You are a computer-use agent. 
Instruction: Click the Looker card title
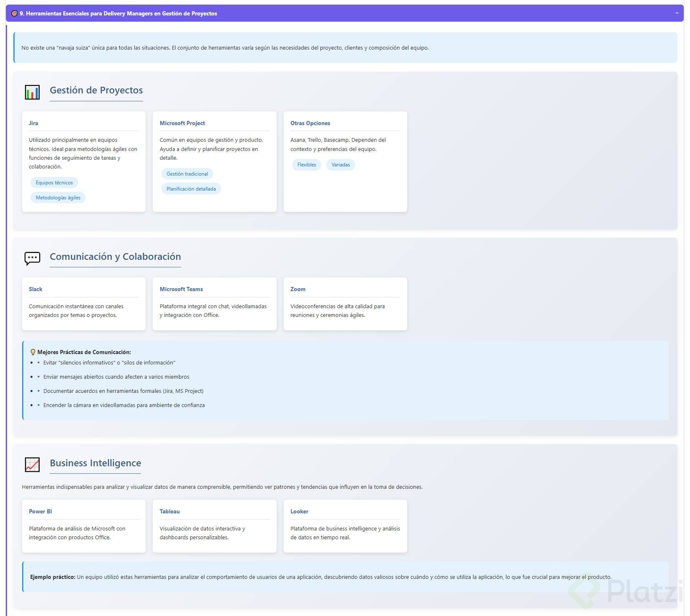coord(300,511)
